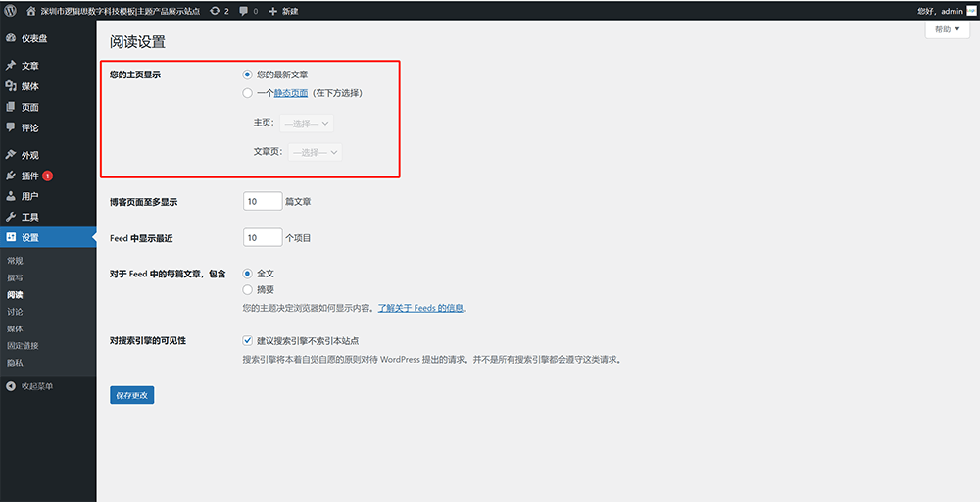Open the 文章页 select dropdown
Image resolution: width=980 pixels, height=502 pixels.
315,152
